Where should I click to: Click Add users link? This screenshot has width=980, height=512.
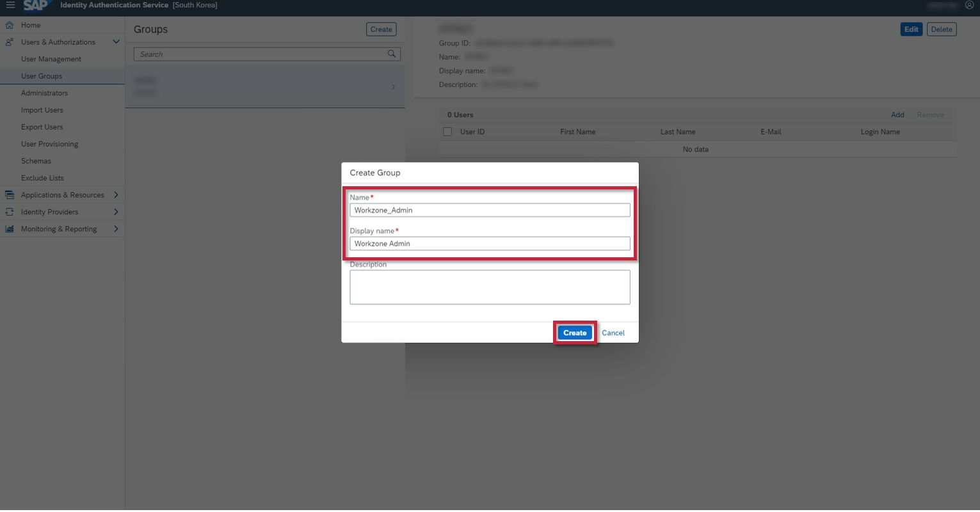pyautogui.click(x=897, y=115)
